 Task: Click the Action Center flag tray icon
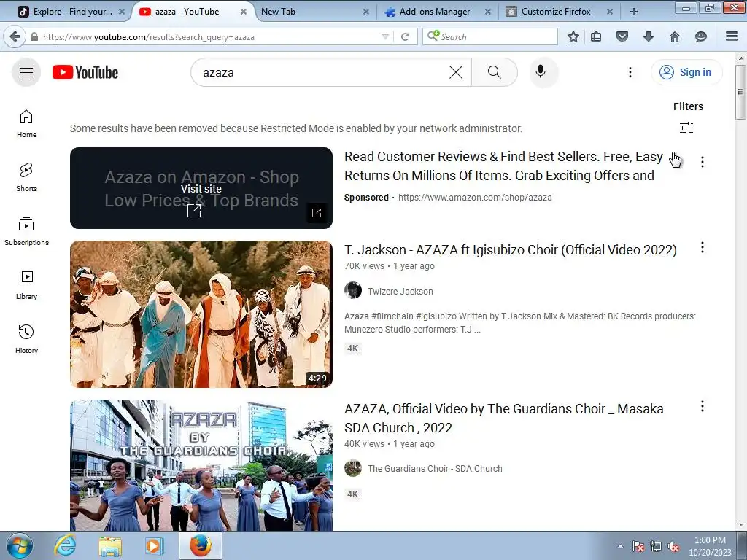(638, 547)
